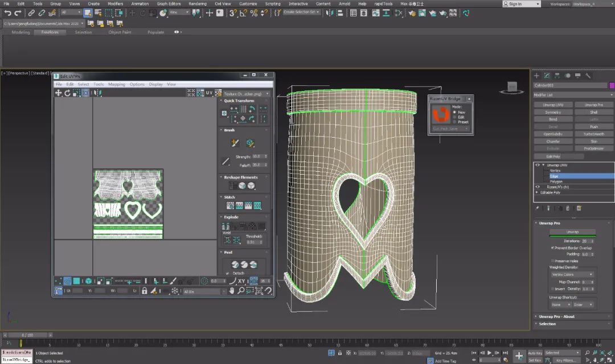This screenshot has height=364, width=615.
Task: Click the pan hand icon in UV editor
Action: tap(232, 291)
